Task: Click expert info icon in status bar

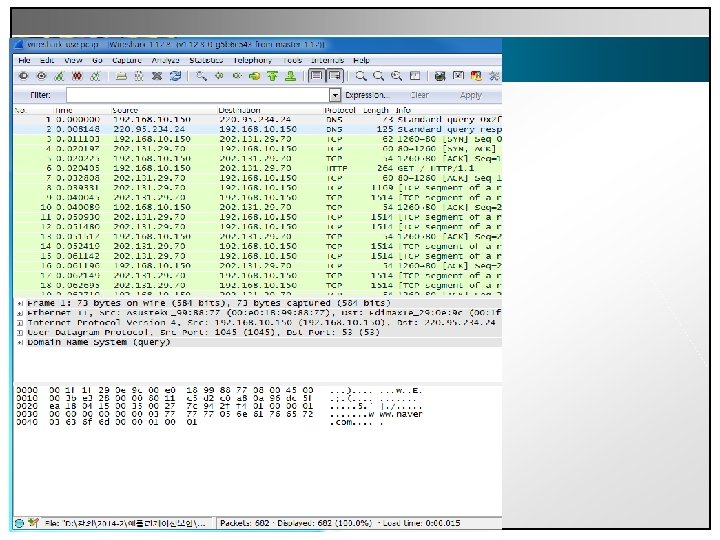Action: coord(19,523)
